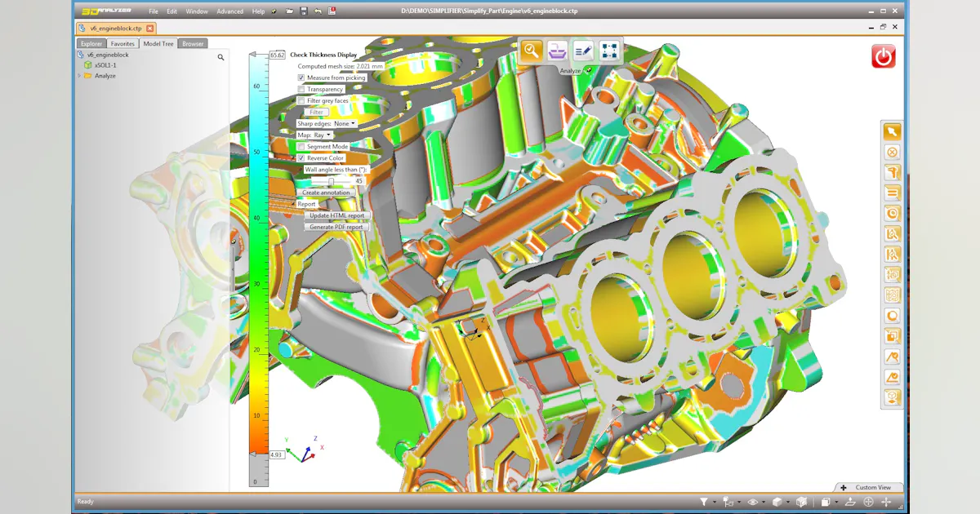The width and height of the screenshot is (980, 514).
Task: Uncheck Measure from picking
Action: [x=301, y=78]
